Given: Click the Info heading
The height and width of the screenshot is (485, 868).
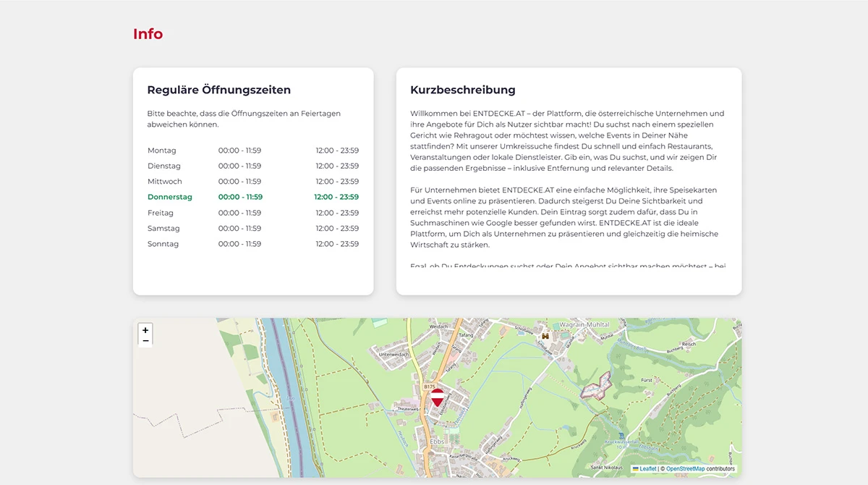Looking at the screenshot, I should (148, 34).
